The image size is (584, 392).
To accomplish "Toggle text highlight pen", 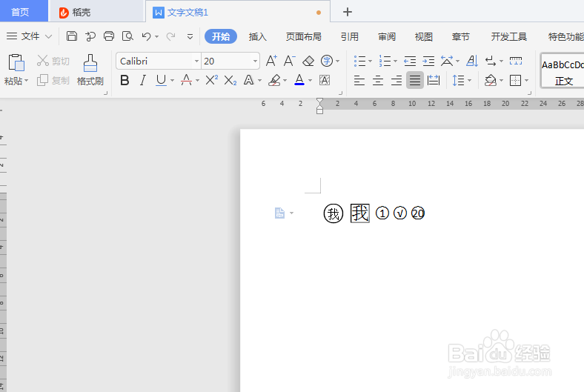I will (x=274, y=80).
